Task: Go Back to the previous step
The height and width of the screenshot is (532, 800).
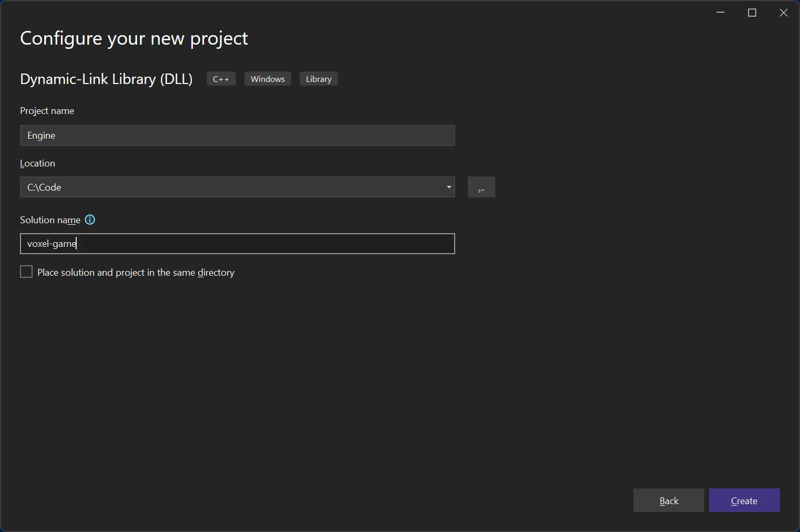Action: coord(668,500)
